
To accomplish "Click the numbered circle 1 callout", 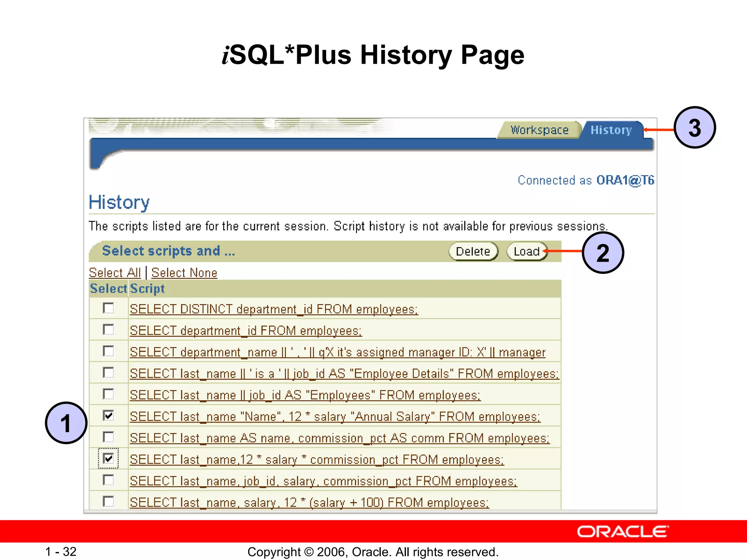I will 66,423.
